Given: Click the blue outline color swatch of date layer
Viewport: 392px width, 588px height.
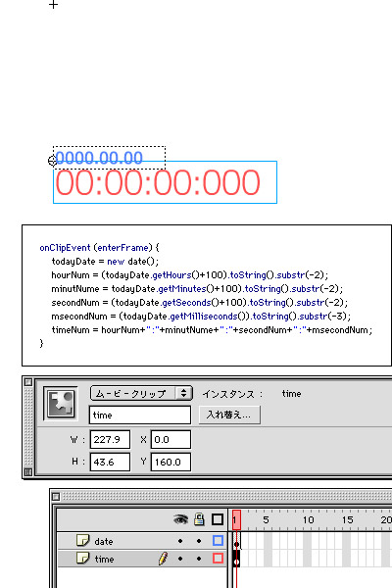Looking at the screenshot, I should [218, 540].
